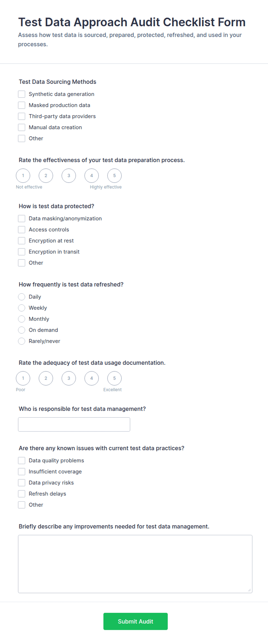Choose Monthly refresh frequency
This screenshot has width=268, height=644.
22,319
